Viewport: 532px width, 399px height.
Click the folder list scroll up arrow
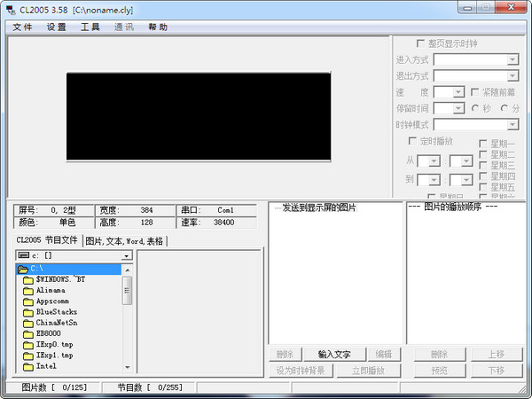coord(127,270)
